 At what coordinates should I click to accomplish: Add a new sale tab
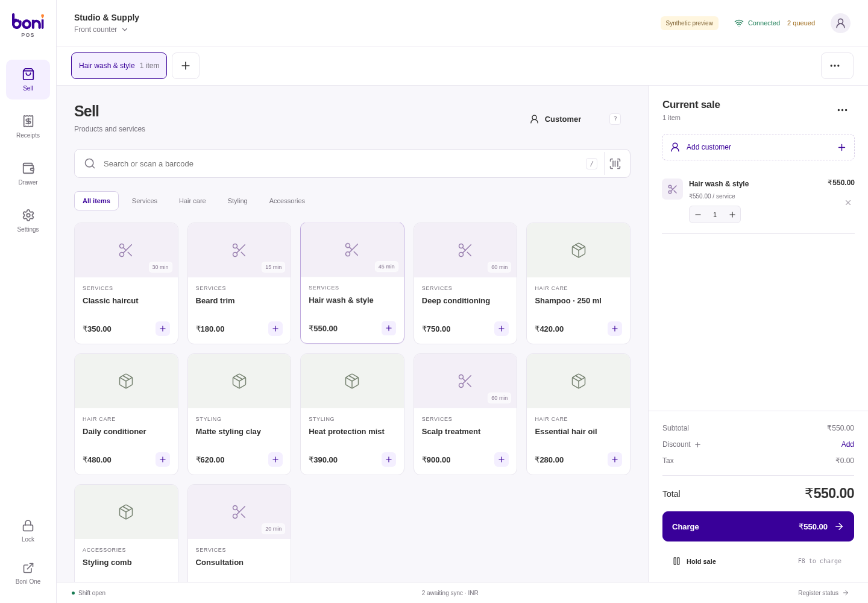pos(186,66)
